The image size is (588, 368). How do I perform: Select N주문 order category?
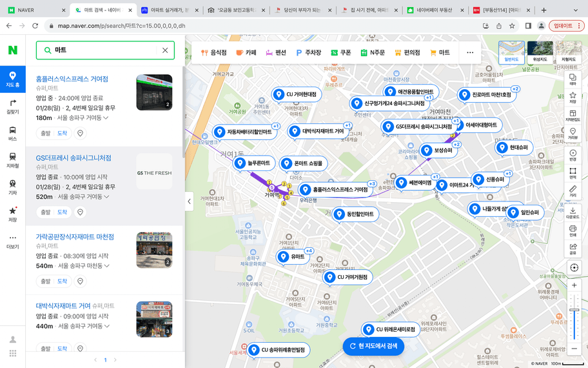(373, 52)
